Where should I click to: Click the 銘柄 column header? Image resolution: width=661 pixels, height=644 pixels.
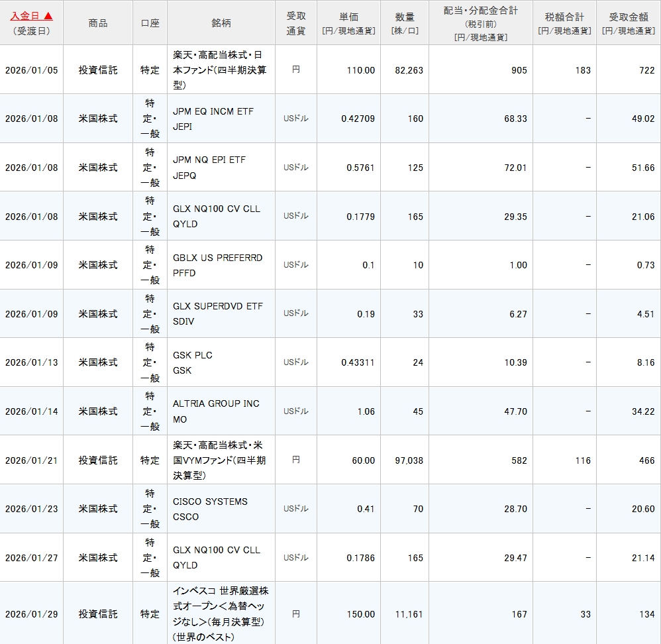[x=221, y=23]
